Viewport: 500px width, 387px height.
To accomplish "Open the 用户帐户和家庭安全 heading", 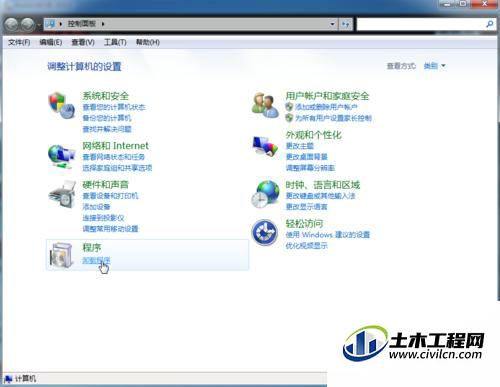I will 327,96.
